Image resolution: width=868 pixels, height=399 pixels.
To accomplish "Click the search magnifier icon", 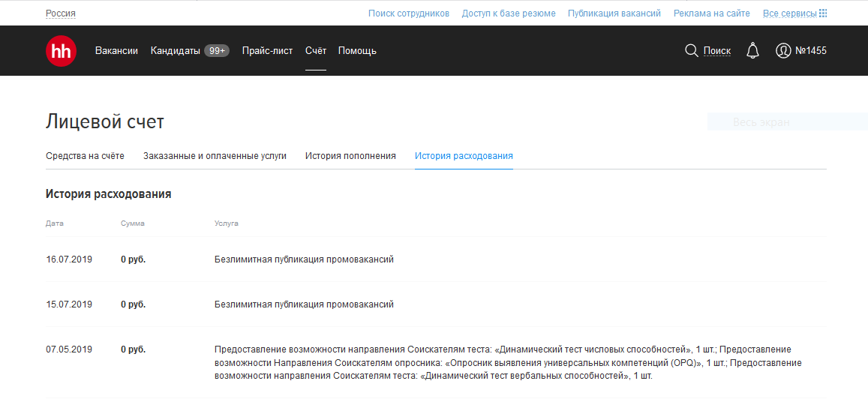I will pyautogui.click(x=692, y=51).
